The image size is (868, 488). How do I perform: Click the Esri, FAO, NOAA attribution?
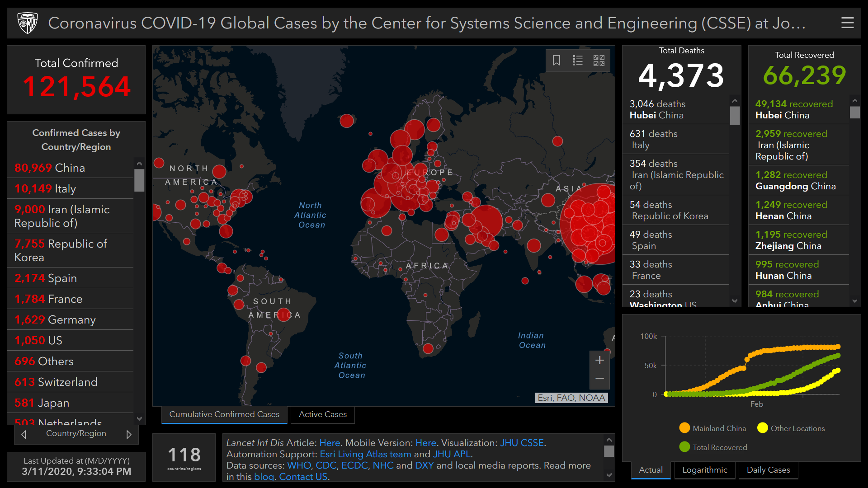click(x=571, y=398)
